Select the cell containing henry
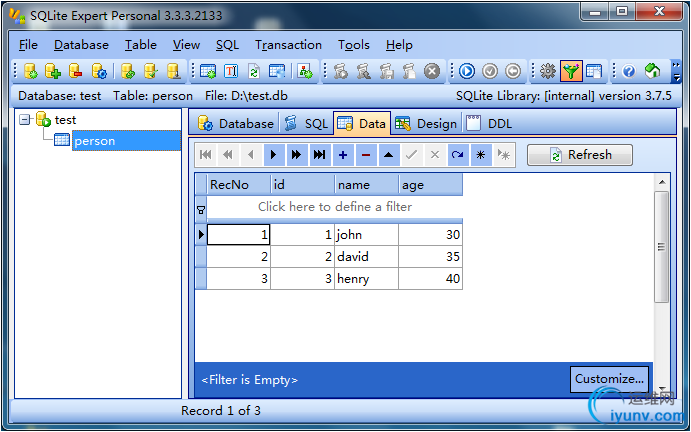Viewport: 691px width, 432px height. (366, 279)
